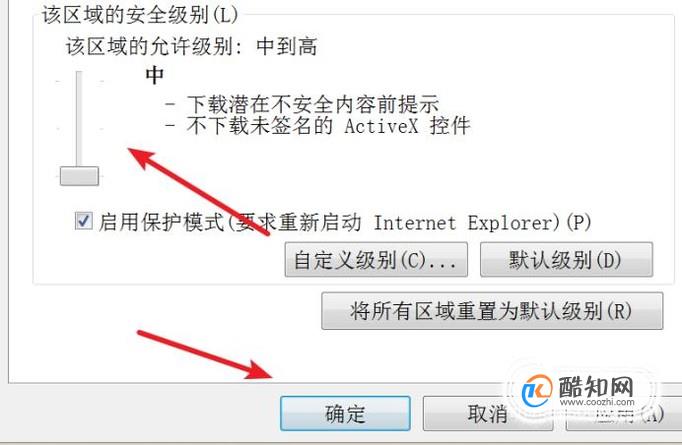The width and height of the screenshot is (682, 445).
Task: Click the 该区域的安全级别(L) group label
Action: 140,15
